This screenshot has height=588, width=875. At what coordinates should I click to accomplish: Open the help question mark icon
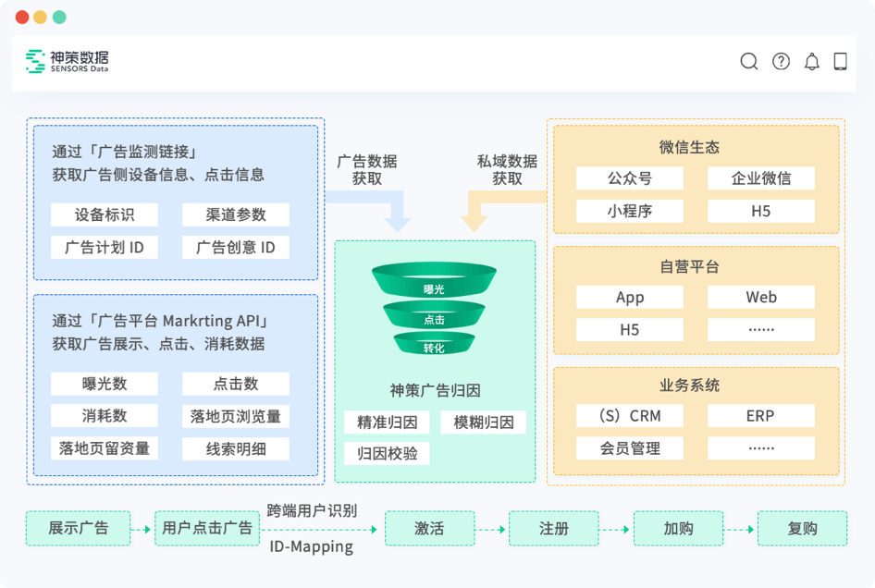[x=781, y=61]
